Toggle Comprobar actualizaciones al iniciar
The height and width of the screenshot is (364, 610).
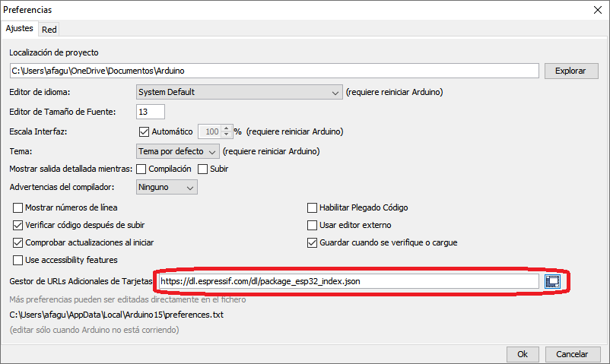(x=18, y=242)
